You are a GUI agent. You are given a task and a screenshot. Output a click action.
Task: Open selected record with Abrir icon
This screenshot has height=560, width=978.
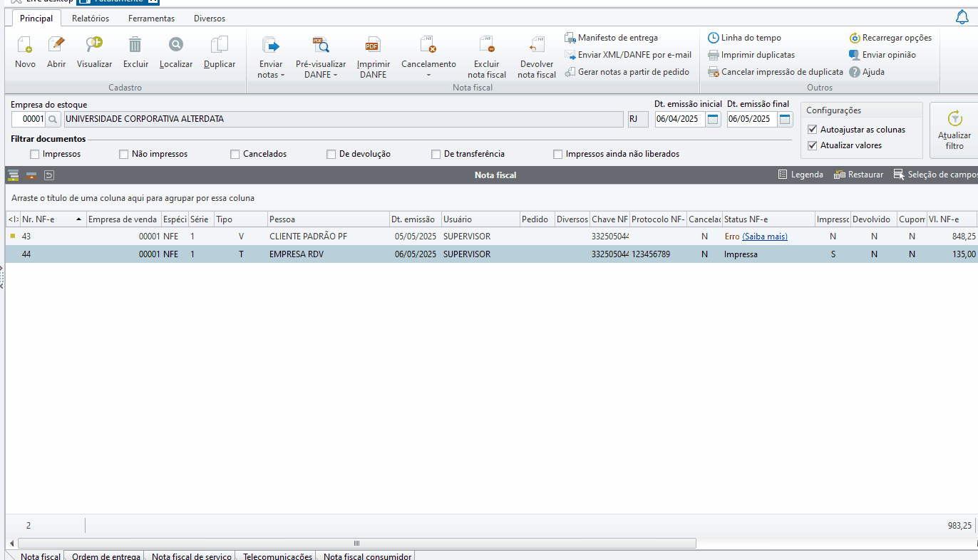click(x=56, y=46)
